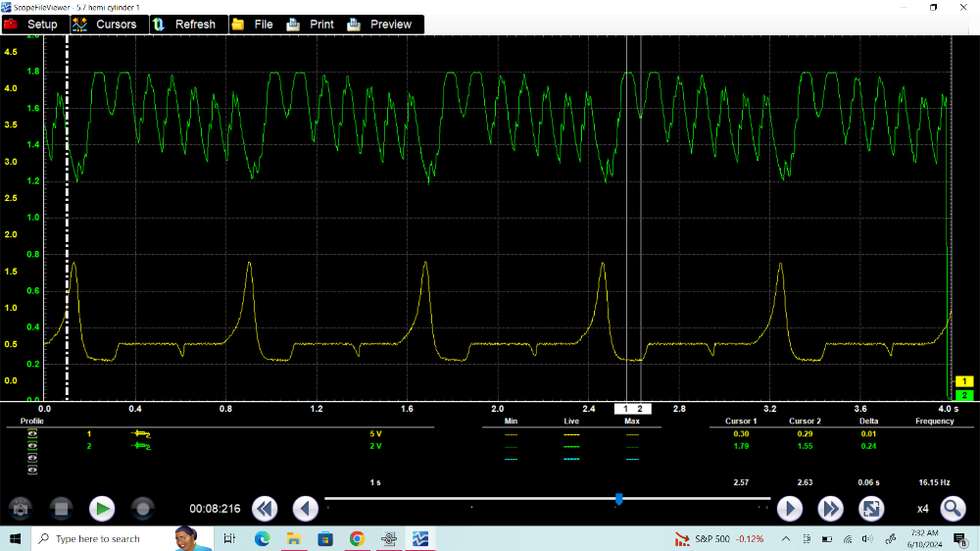Click the Refresh button

[x=185, y=24]
